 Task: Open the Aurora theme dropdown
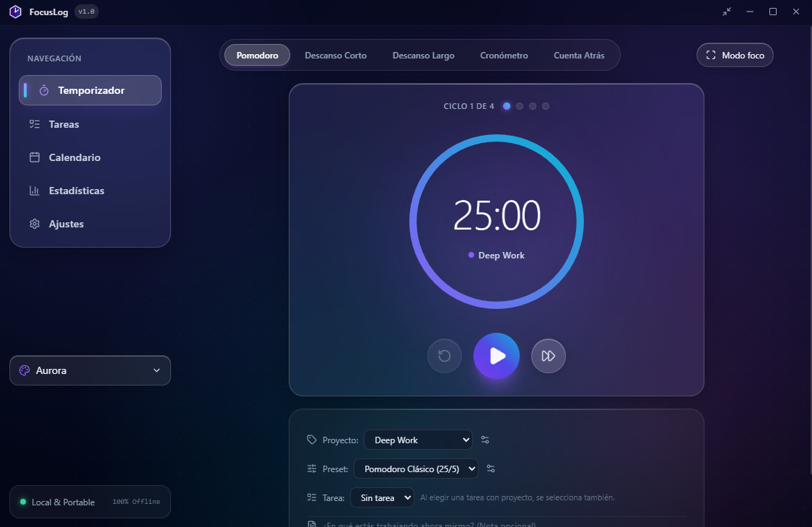point(90,370)
